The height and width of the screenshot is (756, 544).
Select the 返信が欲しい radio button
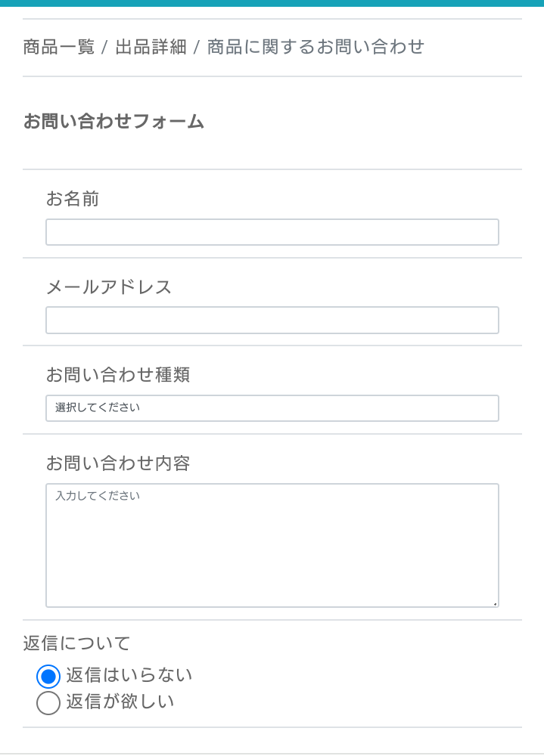[x=48, y=703]
